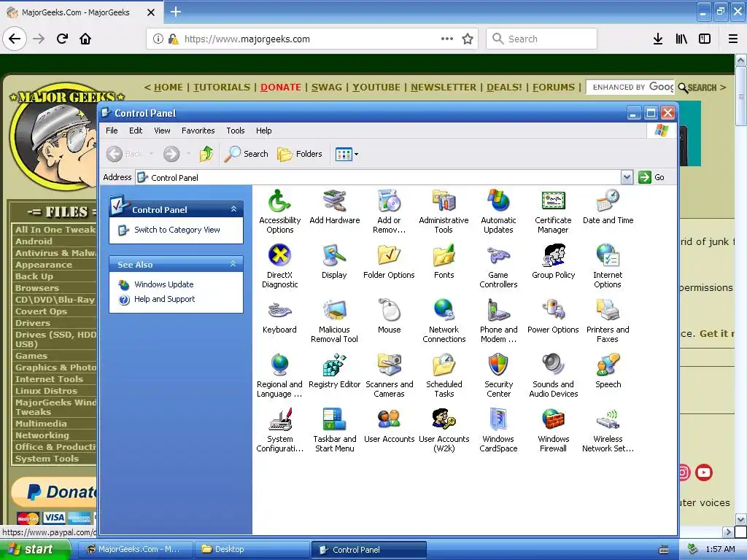
Task: Launch System Configuration utility
Action: point(279,430)
